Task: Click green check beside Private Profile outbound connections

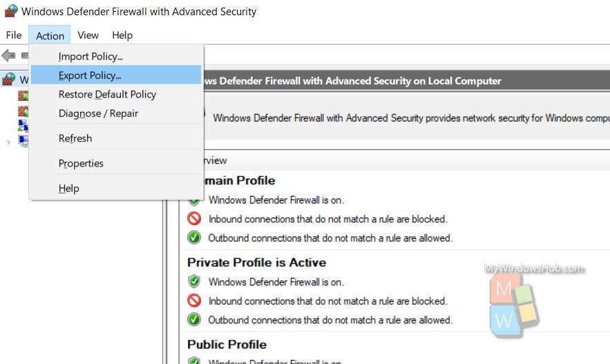Action: [x=194, y=320]
